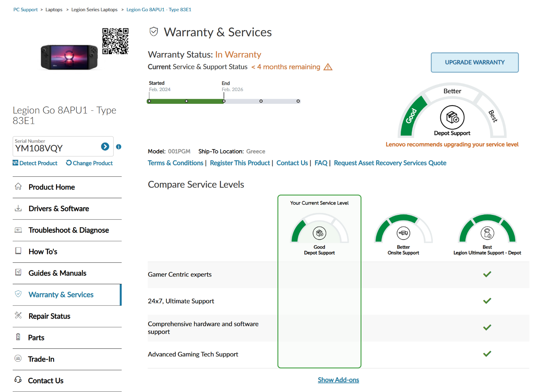Open the Repair Status page
The image size is (560, 392).
tap(49, 316)
